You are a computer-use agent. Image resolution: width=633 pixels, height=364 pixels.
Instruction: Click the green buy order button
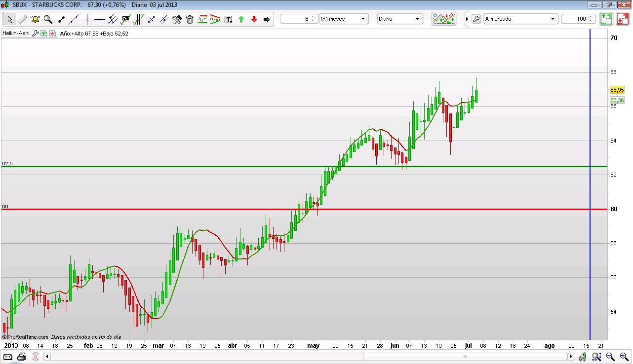(x=606, y=19)
